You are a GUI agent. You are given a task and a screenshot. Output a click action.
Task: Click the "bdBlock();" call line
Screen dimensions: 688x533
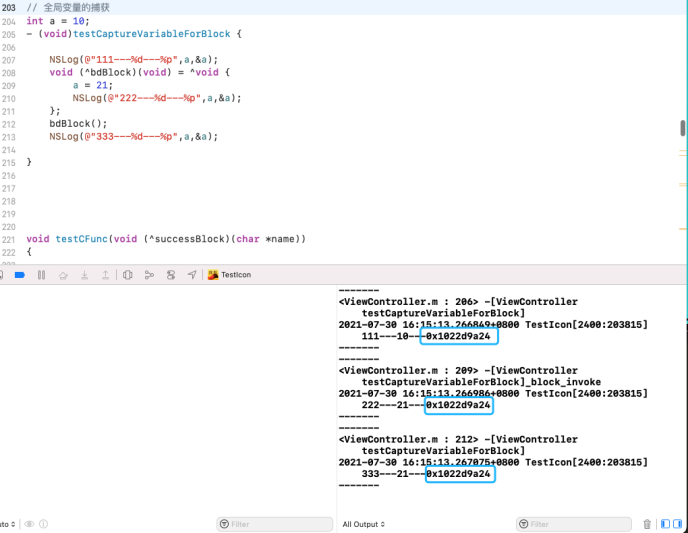pyautogui.click(x=78, y=124)
